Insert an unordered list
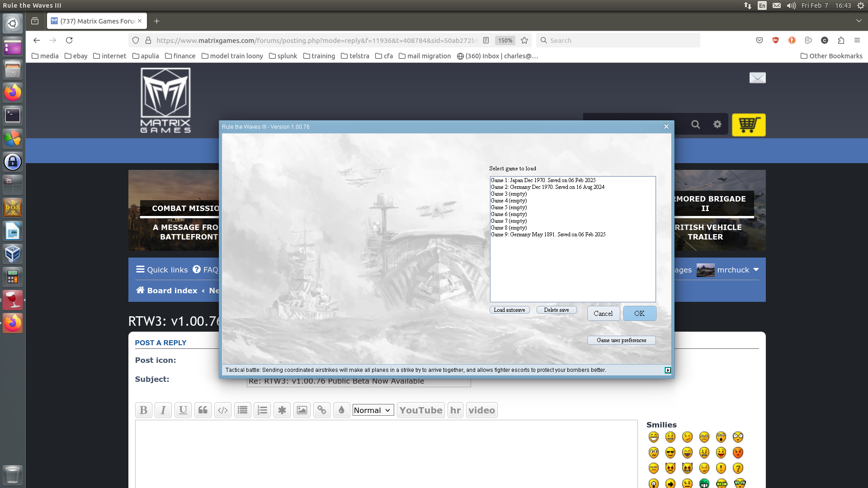 (x=243, y=410)
